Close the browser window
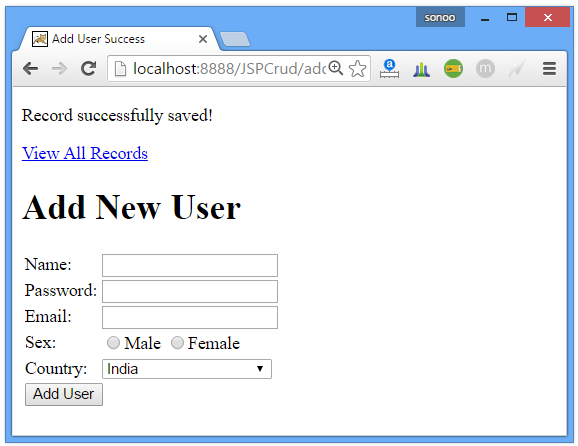Screen dimensions: 578x446 (x=547, y=17)
